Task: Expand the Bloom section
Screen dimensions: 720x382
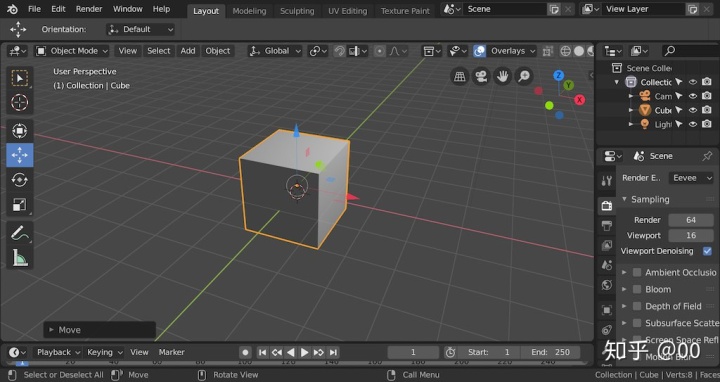Action: pos(624,289)
